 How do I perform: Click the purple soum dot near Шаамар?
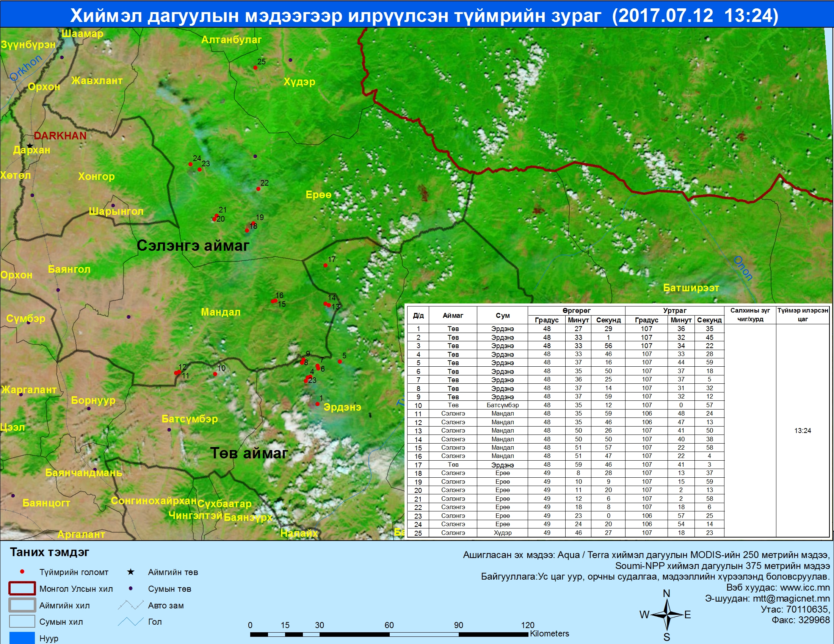pos(62,57)
